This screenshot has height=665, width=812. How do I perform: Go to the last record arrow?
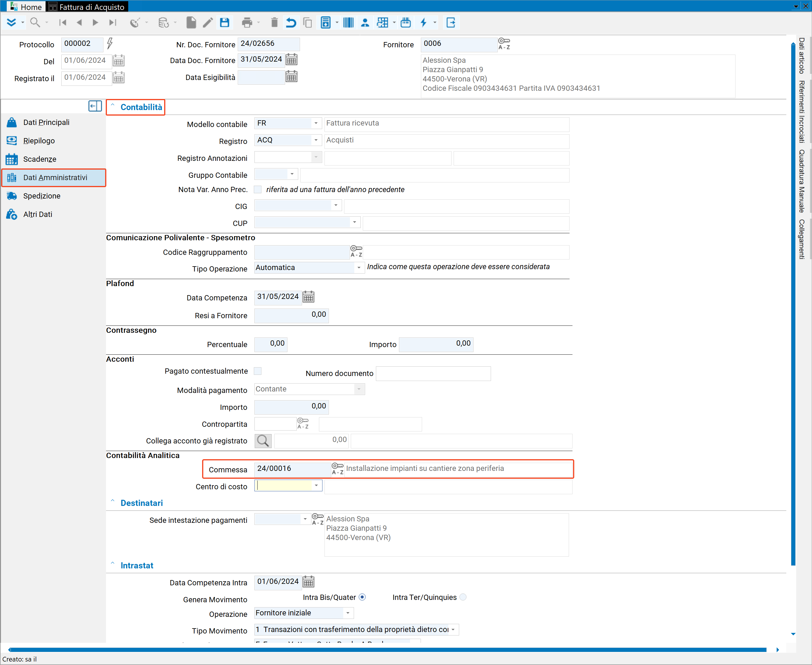point(112,22)
